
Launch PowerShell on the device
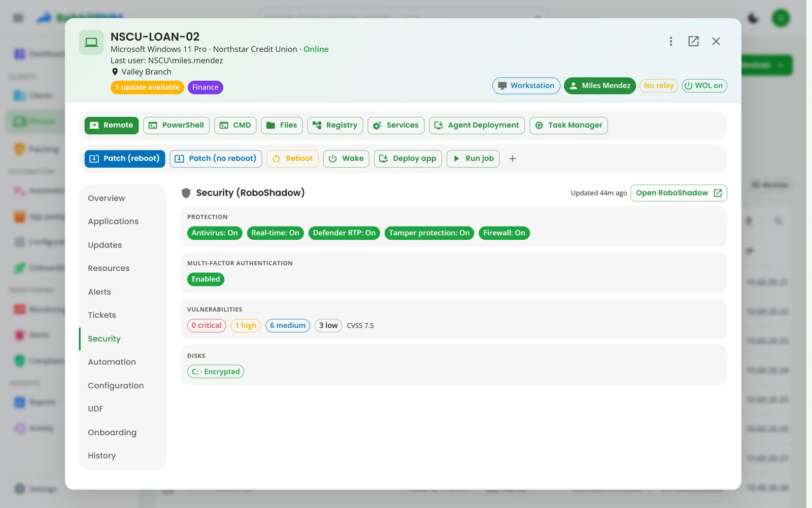point(176,125)
